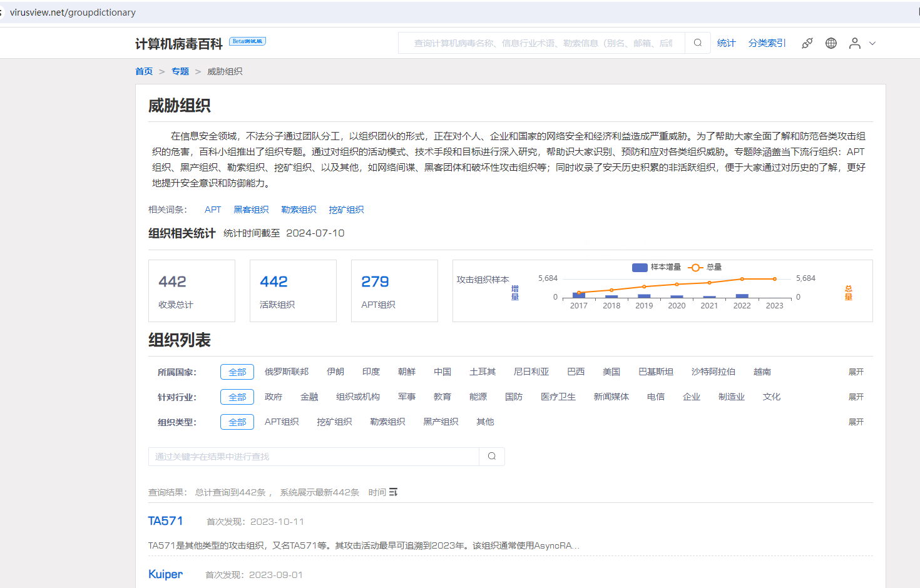Open the TA571 organization entry
Screen dimensions: 920x588
tap(166, 521)
